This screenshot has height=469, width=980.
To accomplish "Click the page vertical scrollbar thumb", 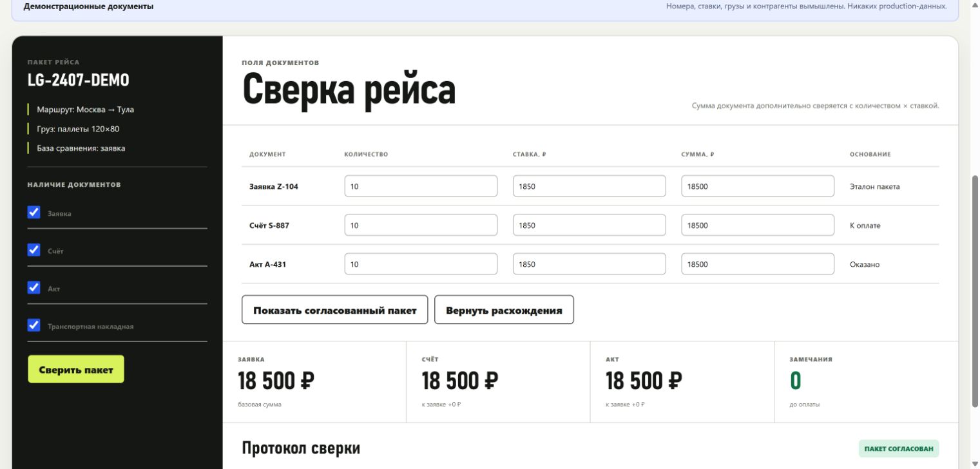I will (974, 290).
